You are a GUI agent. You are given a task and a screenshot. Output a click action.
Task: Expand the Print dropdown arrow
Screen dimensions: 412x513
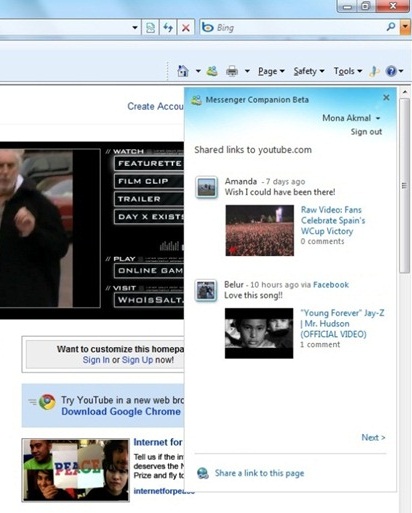pos(247,71)
